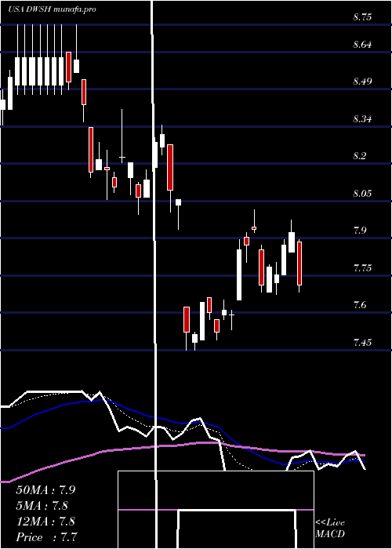
Task: Select the 7.9 price axis label
Action: pos(359,231)
